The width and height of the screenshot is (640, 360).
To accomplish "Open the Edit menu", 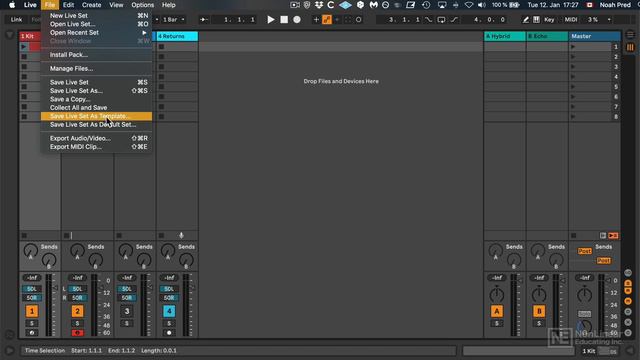I will 68,5.
